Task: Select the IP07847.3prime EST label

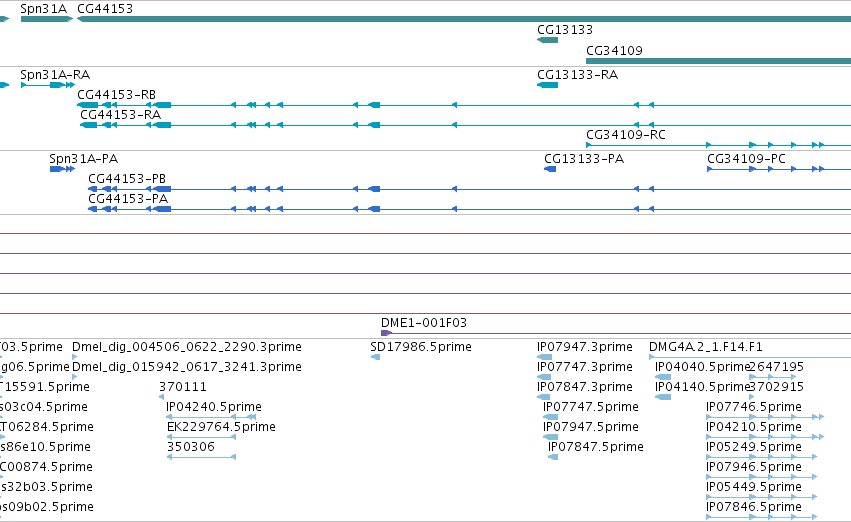Action: [x=585, y=387]
